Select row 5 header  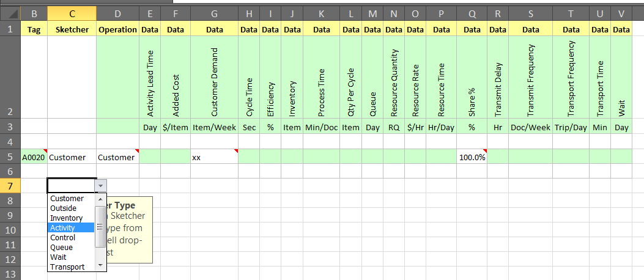(x=10, y=157)
